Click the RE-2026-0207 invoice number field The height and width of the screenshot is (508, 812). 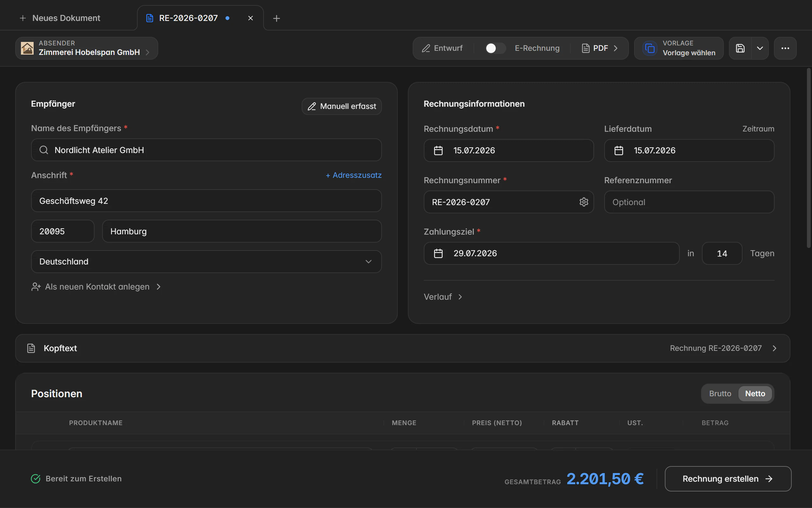coord(509,202)
